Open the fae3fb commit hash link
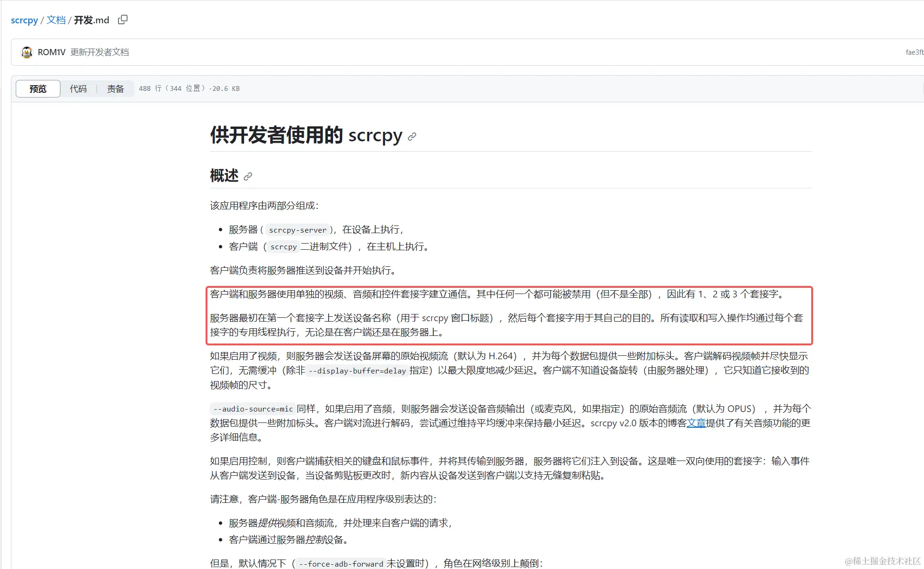The image size is (924, 569). (914, 52)
